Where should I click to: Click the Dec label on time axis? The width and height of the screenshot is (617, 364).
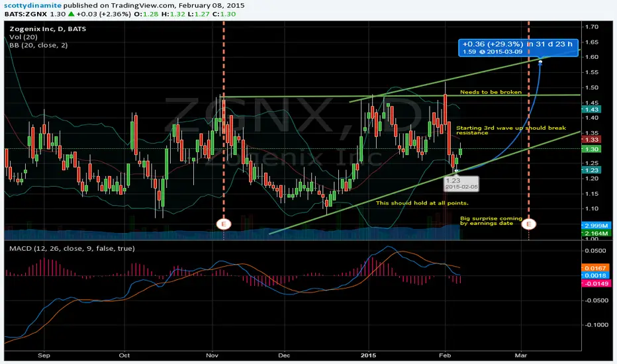(284, 355)
